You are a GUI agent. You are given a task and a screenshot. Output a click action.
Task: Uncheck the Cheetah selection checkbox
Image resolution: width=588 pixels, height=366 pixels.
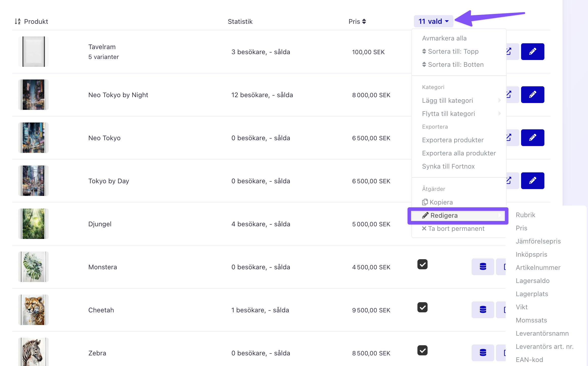pyautogui.click(x=422, y=308)
